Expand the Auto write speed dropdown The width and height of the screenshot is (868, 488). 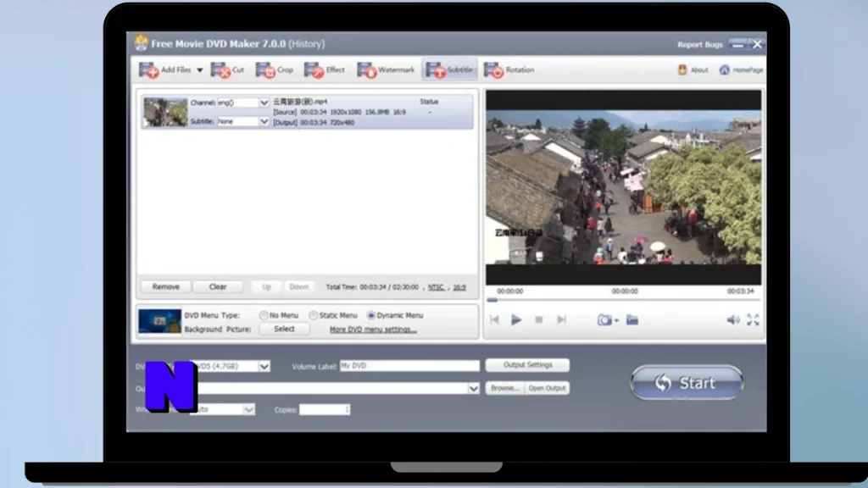click(x=248, y=409)
